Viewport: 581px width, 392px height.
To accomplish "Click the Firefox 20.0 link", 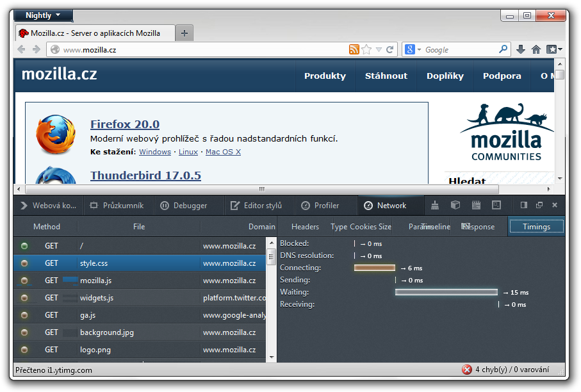I will 125,124.
